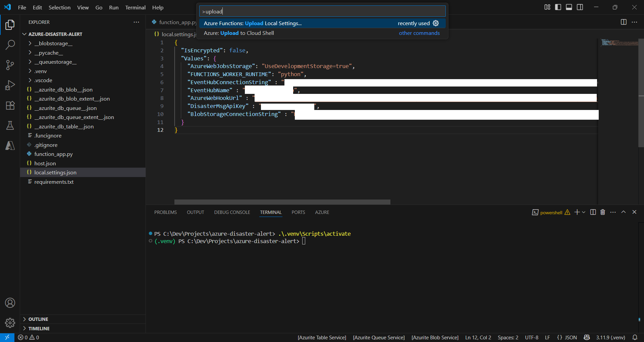Click the editor horizontal scrollbar
The width and height of the screenshot is (644, 342).
coord(282,202)
